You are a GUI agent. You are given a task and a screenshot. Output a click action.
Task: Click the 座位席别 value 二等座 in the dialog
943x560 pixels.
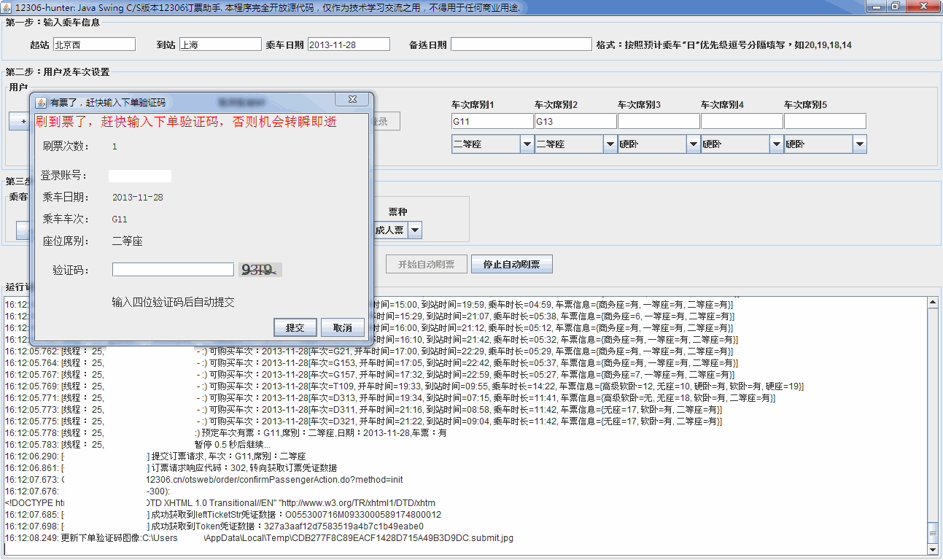[x=127, y=241]
